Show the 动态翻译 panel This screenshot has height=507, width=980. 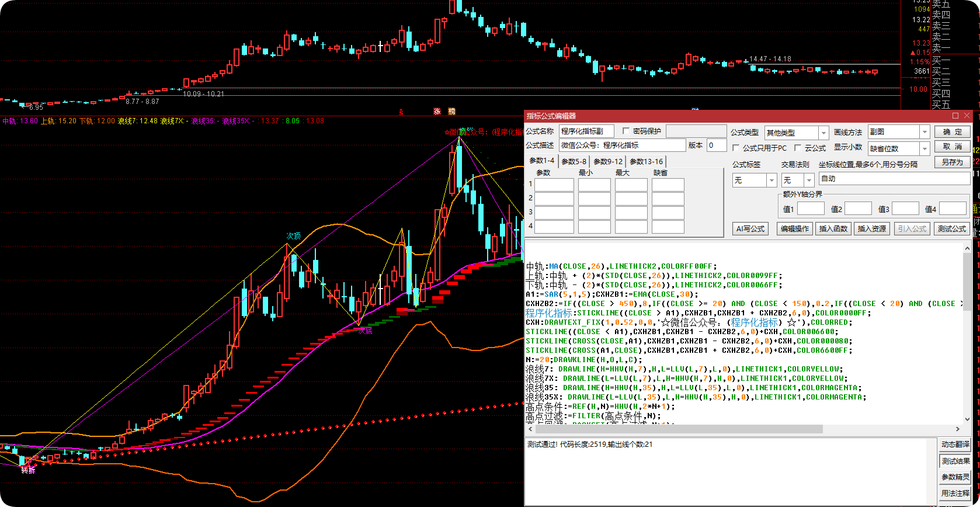955,445
